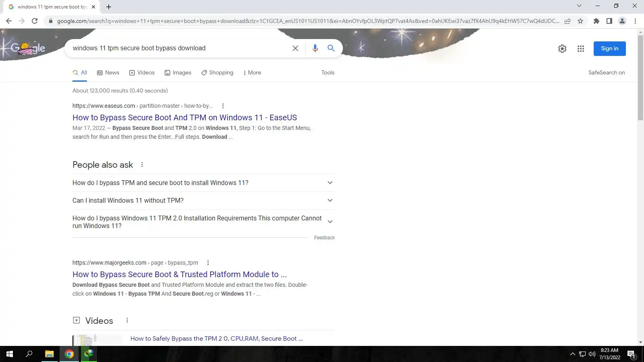Click into the Google search field
Viewport: 644px width, 362px height.
pos(179,48)
